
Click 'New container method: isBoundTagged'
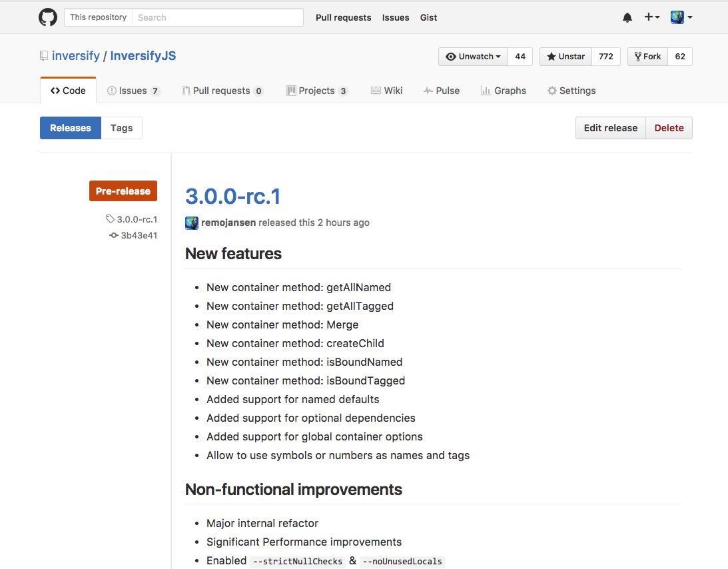point(306,380)
